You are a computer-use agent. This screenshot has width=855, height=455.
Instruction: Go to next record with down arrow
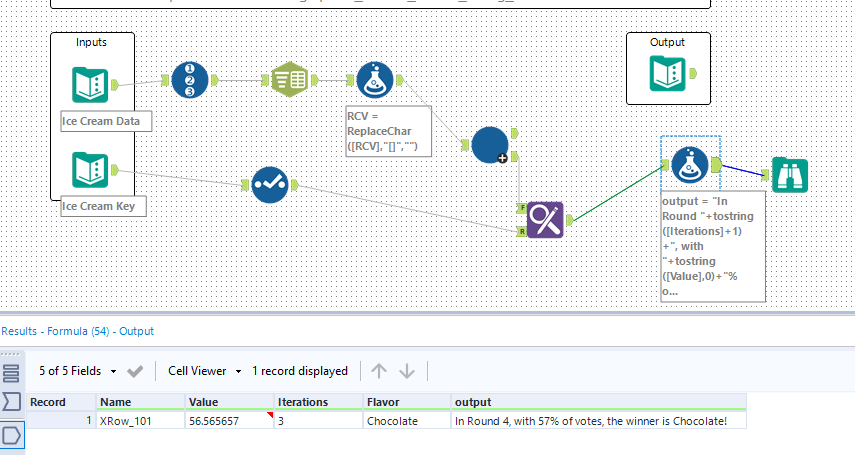(x=407, y=372)
